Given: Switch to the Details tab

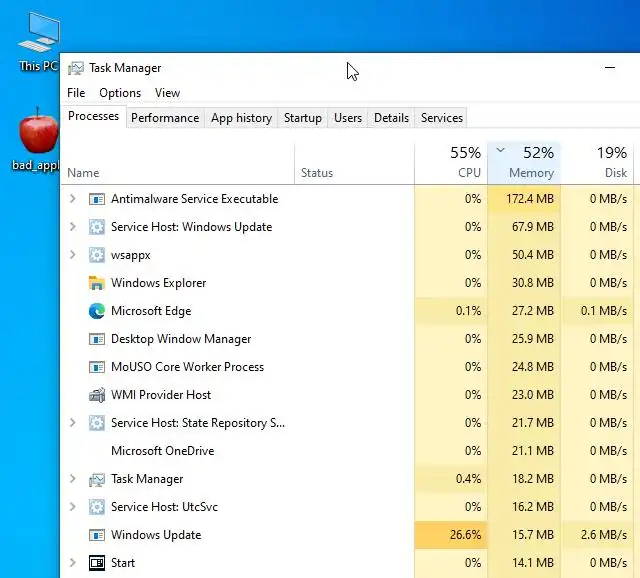Looking at the screenshot, I should click(391, 118).
